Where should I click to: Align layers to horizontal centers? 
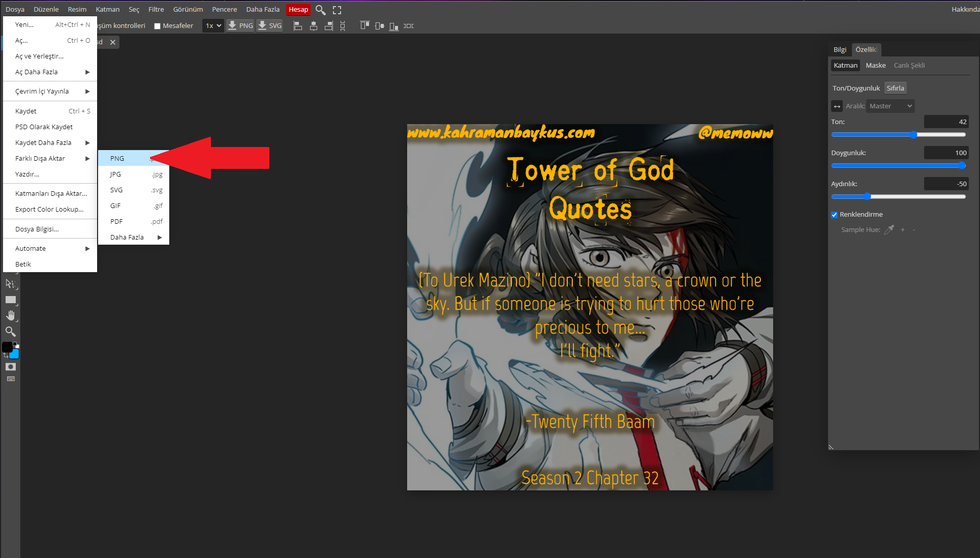pyautogui.click(x=314, y=25)
